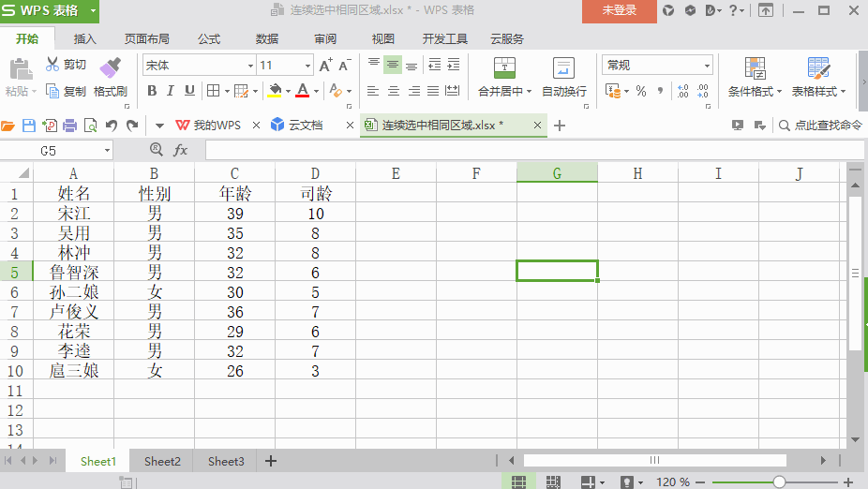
Task: Select cell containing 鲁智深
Action: pyautogui.click(x=74, y=273)
